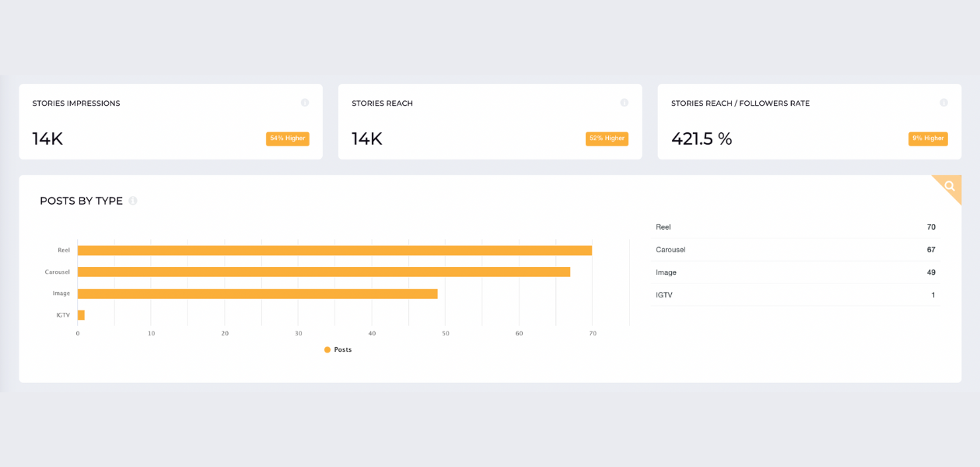Click the Reel bar in chart

[x=334, y=251]
